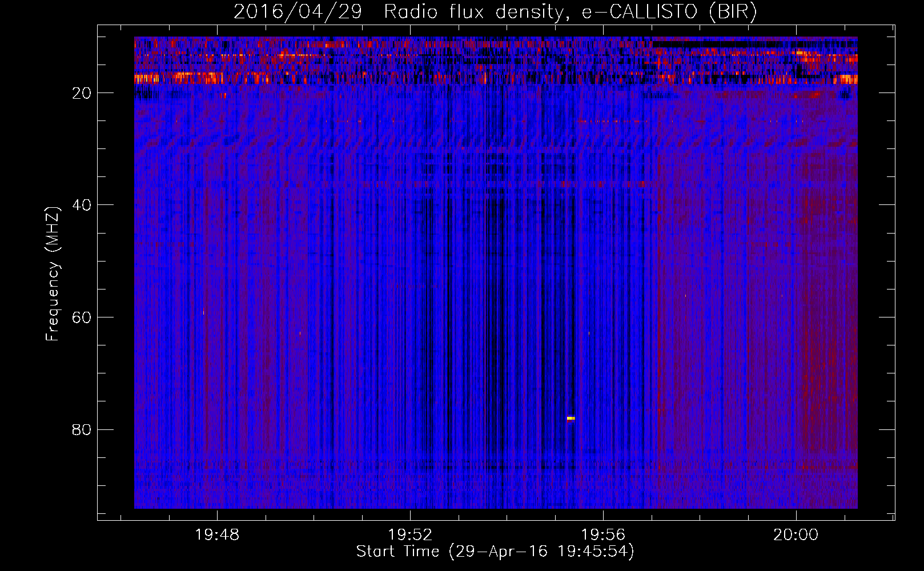This screenshot has width=924, height=571.
Task: Click the "Frequency (MHZ)" axis label
Action: tap(53, 274)
